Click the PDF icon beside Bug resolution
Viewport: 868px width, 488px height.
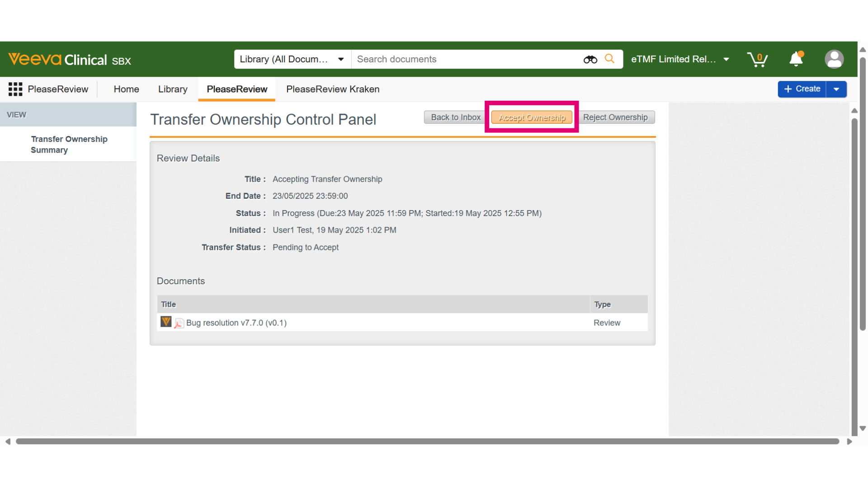[x=179, y=323]
